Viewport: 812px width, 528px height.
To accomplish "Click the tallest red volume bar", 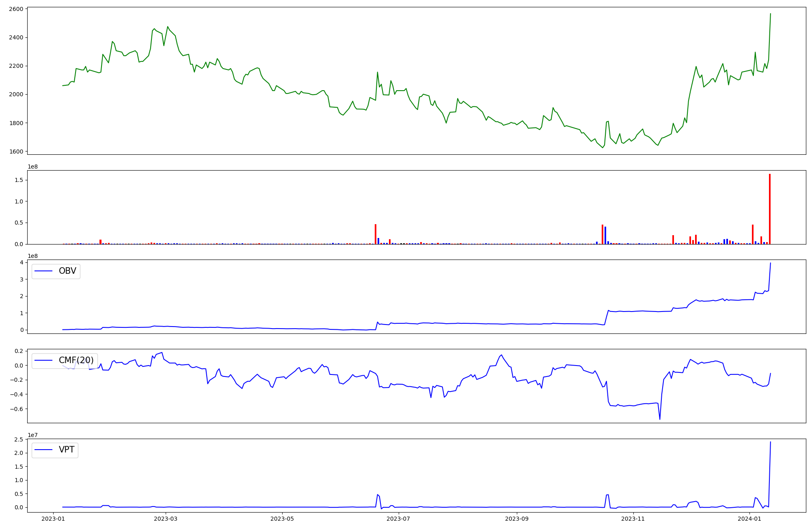I will click(769, 209).
